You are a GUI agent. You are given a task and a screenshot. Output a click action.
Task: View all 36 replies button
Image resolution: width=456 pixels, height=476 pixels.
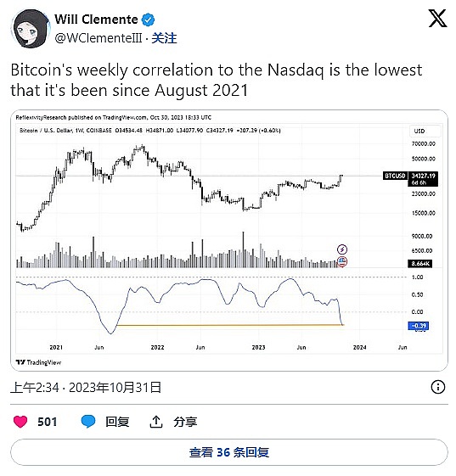[229, 452]
